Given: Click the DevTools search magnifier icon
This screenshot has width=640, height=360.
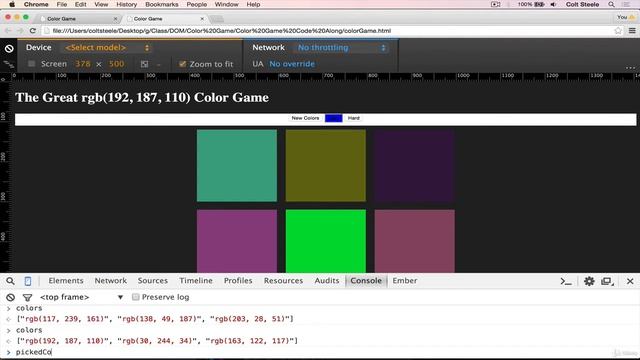Looking at the screenshot, I should click(x=10, y=281).
